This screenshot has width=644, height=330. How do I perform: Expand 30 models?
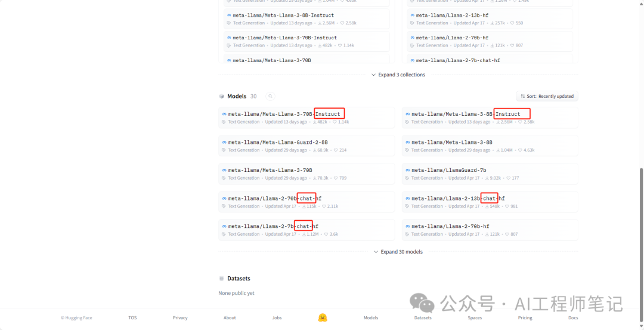[x=398, y=252]
